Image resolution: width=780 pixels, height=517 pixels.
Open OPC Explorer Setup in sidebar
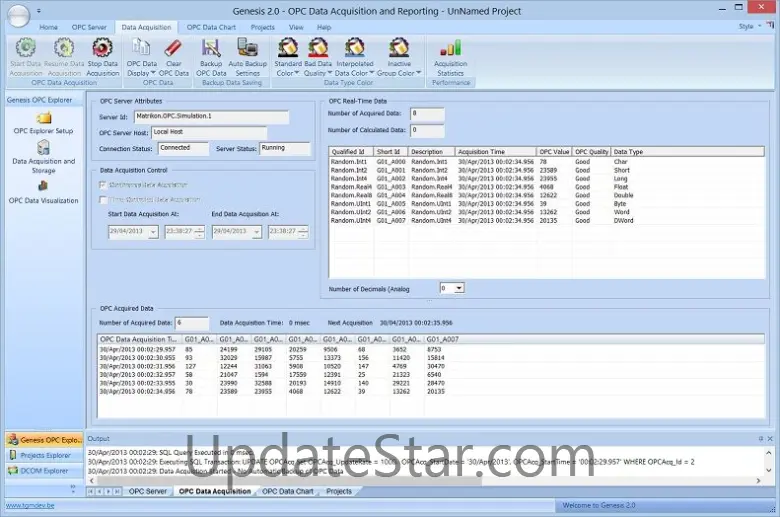pos(43,123)
